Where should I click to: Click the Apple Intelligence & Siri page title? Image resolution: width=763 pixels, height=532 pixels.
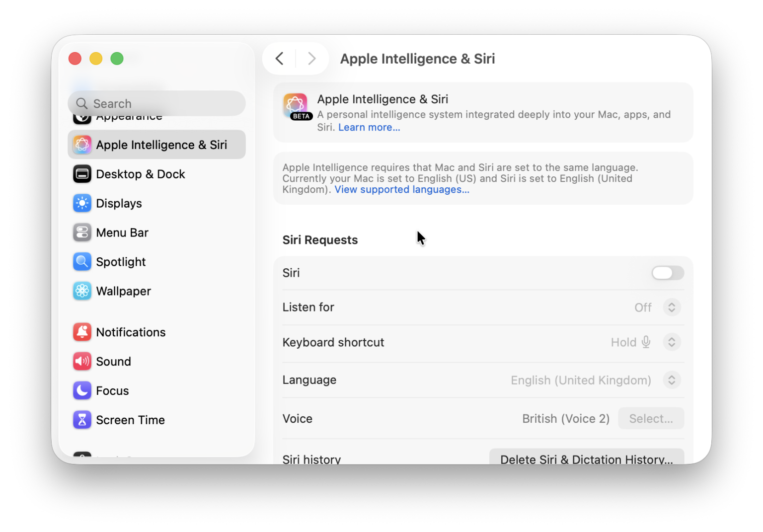(x=417, y=59)
